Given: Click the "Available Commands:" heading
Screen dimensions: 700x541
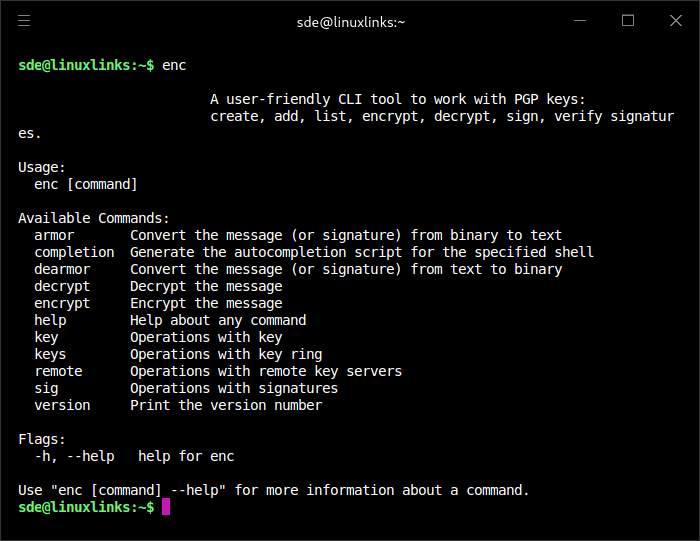Looking at the screenshot, I should coord(94,218).
